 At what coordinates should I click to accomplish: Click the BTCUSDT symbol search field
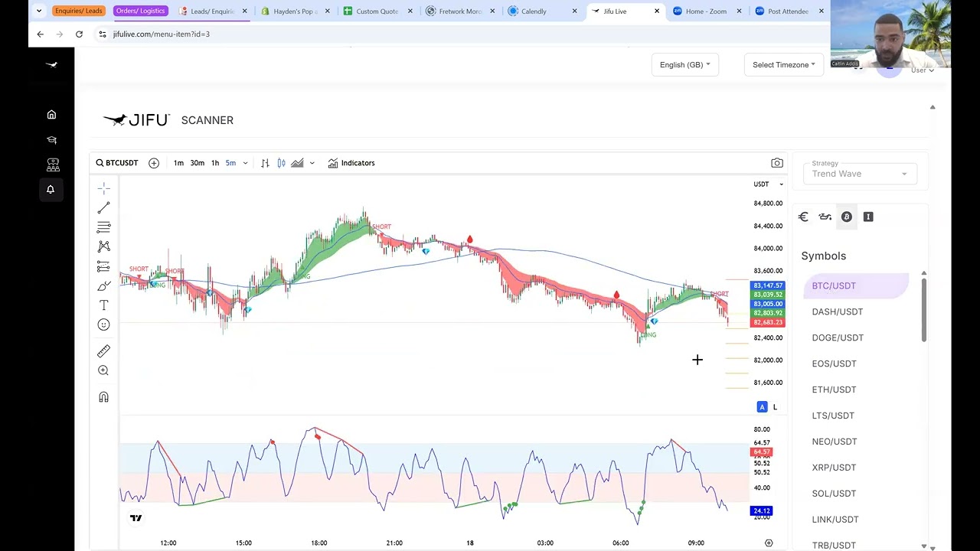tap(117, 163)
